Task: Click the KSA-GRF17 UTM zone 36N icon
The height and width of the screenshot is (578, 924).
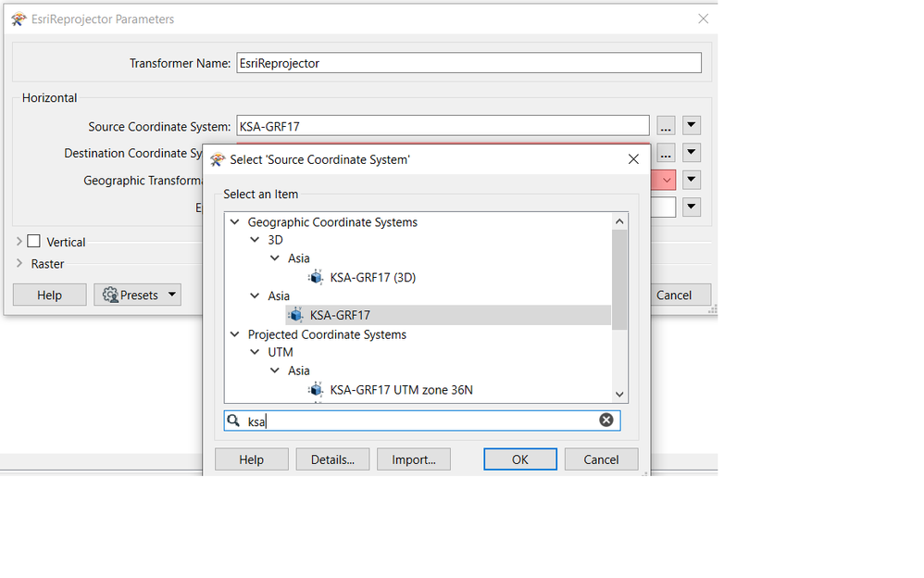Action: click(x=316, y=390)
